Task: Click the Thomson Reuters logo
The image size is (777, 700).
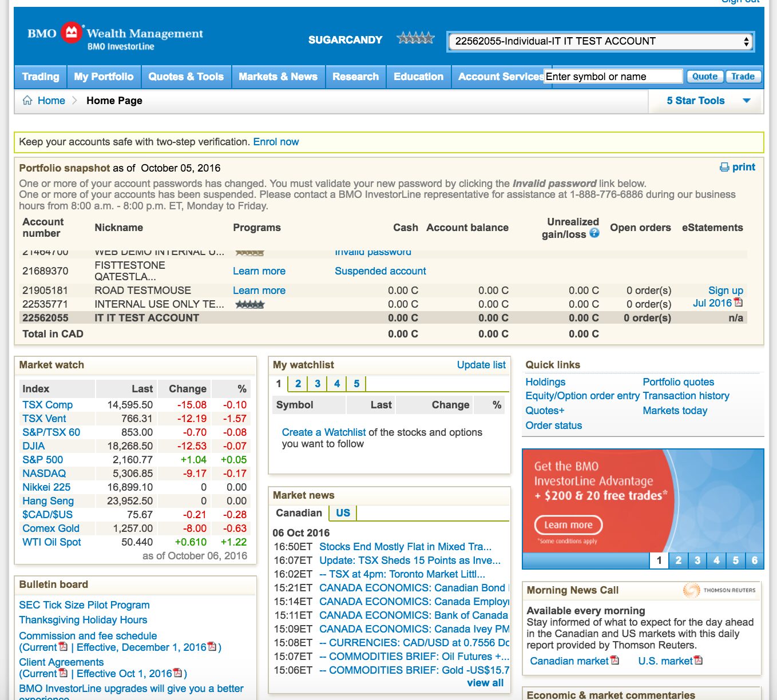Action: tap(719, 590)
